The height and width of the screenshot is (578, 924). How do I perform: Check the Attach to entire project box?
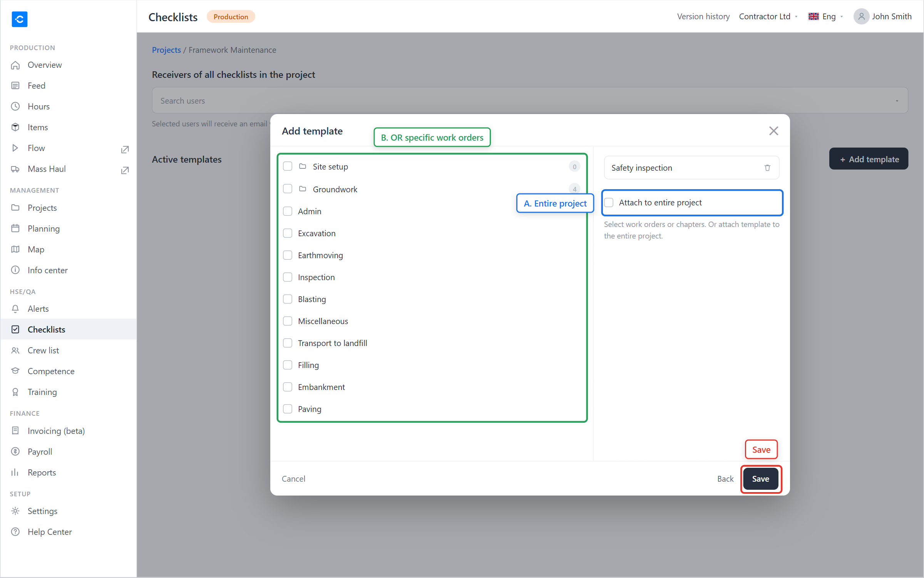[609, 203]
